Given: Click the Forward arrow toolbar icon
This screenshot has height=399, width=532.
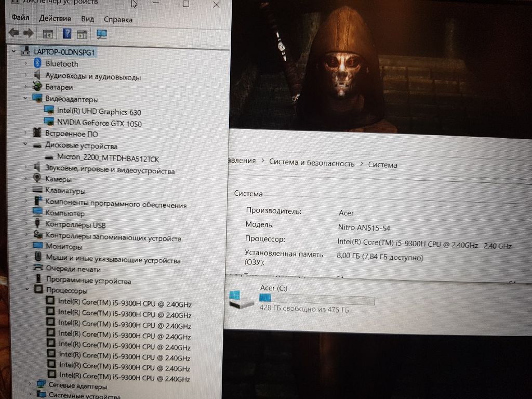Looking at the screenshot, I should tap(29, 33).
